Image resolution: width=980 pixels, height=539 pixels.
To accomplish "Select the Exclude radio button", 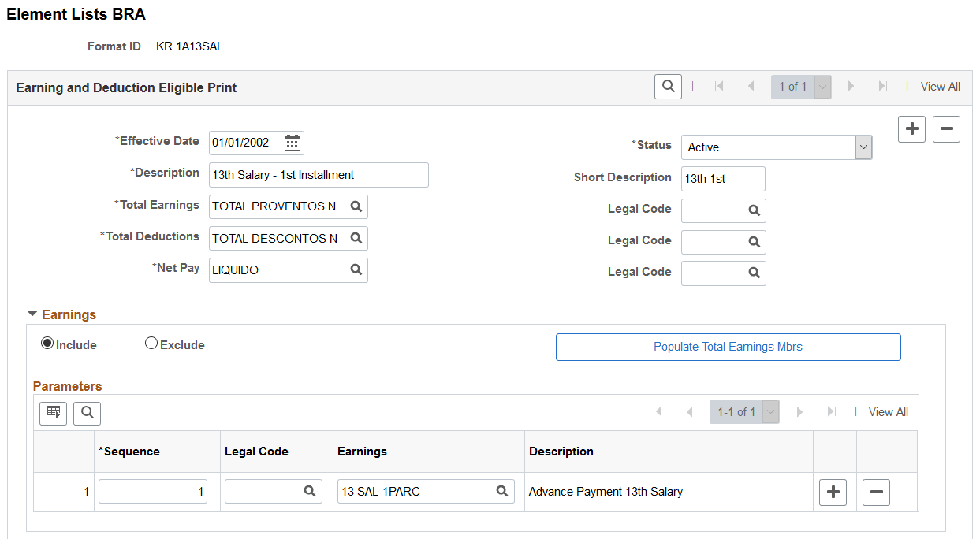I will tap(151, 343).
